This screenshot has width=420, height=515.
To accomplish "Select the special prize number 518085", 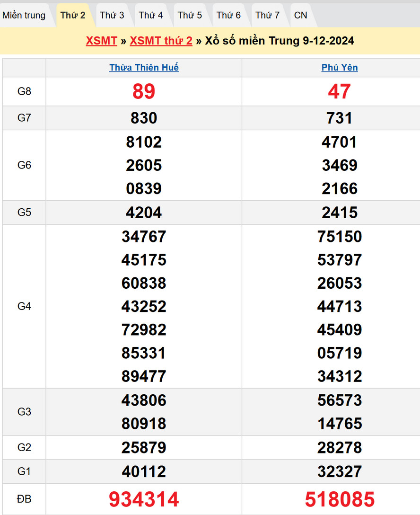I will click(340, 499).
